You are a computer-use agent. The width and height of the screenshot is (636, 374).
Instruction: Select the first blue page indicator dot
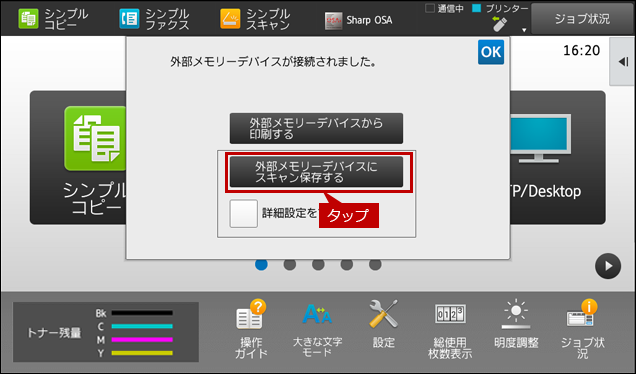tap(261, 264)
